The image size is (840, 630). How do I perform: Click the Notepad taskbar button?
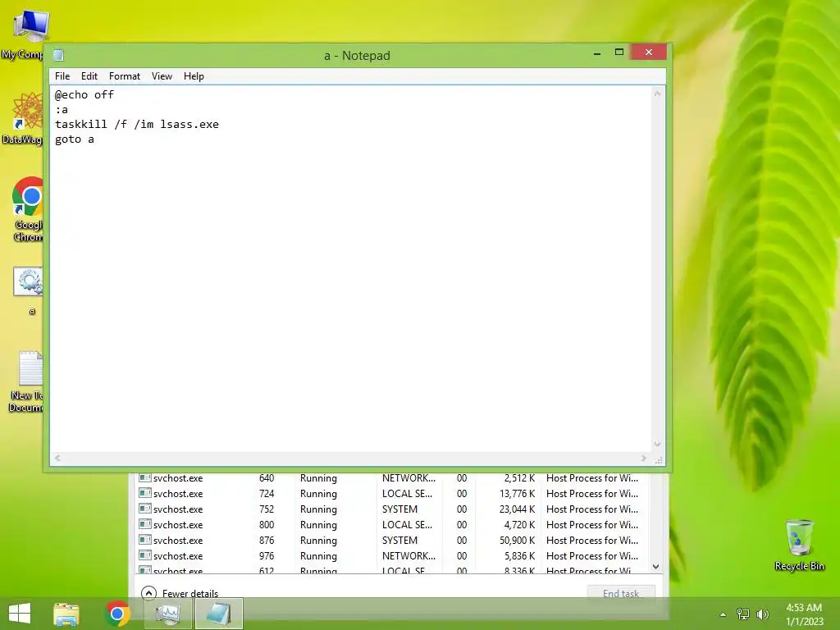click(219, 614)
